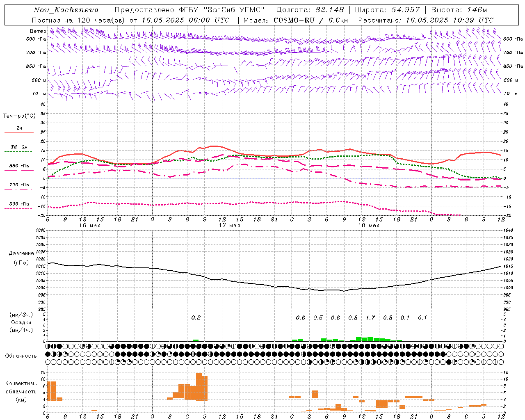
Task: Click the '850 гПа' entry in temperature legend
Action: tap(19, 166)
